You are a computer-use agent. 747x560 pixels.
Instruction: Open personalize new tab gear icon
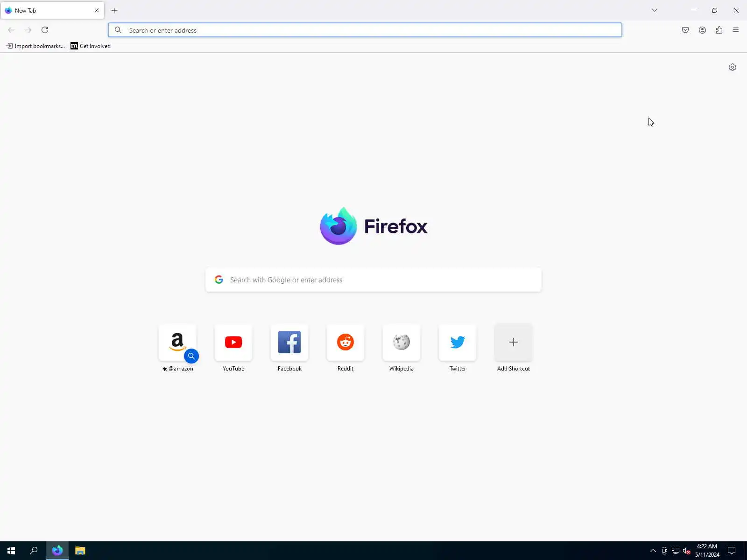point(733,67)
